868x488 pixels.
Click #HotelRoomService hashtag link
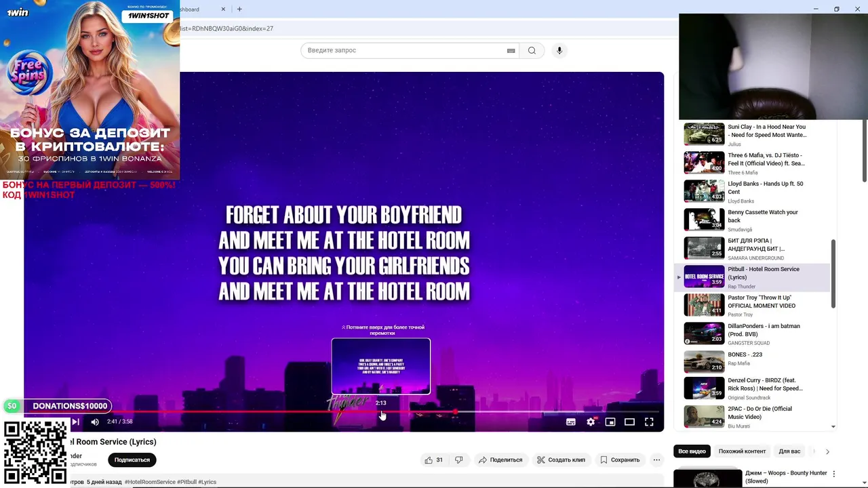(x=149, y=482)
